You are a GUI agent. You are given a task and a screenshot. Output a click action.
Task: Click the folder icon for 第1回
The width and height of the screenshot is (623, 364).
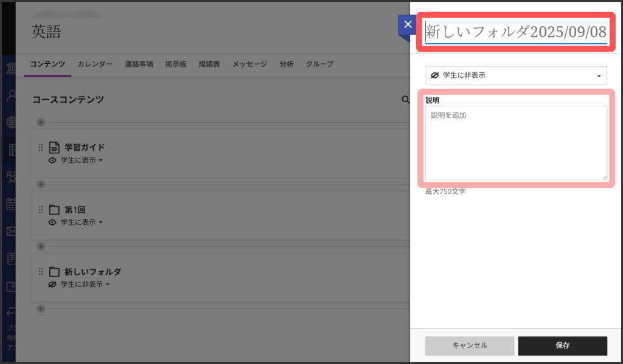(x=55, y=210)
